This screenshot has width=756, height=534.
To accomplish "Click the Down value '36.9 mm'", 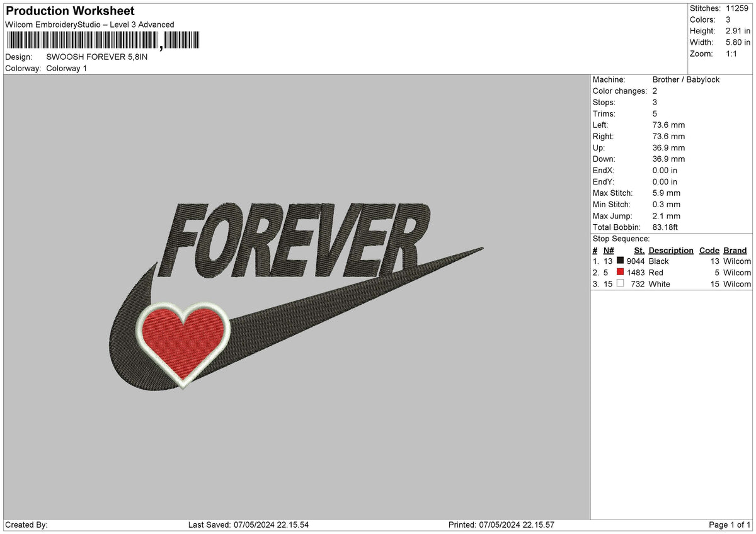I will pyautogui.click(x=668, y=159).
